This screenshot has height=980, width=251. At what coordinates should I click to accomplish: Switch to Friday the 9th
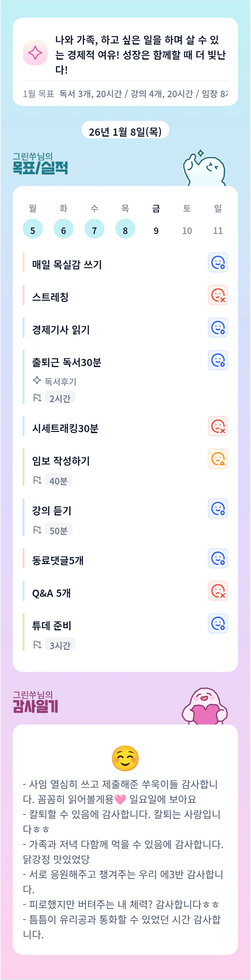[x=156, y=230]
